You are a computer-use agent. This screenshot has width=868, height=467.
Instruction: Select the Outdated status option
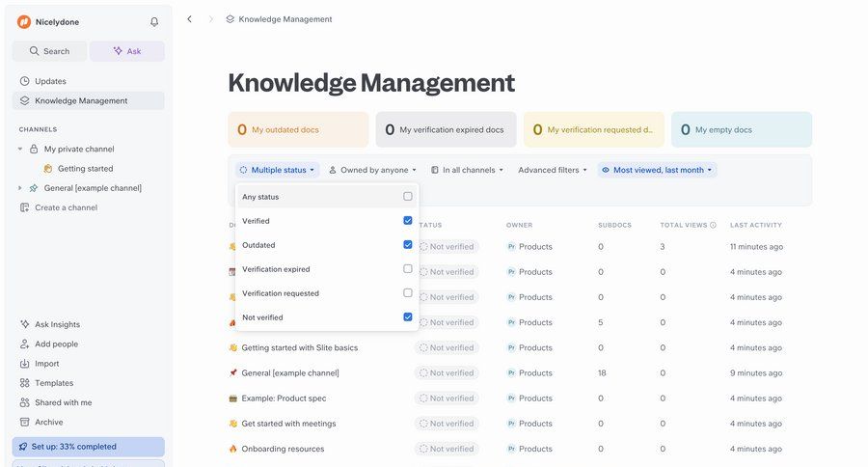tap(258, 245)
